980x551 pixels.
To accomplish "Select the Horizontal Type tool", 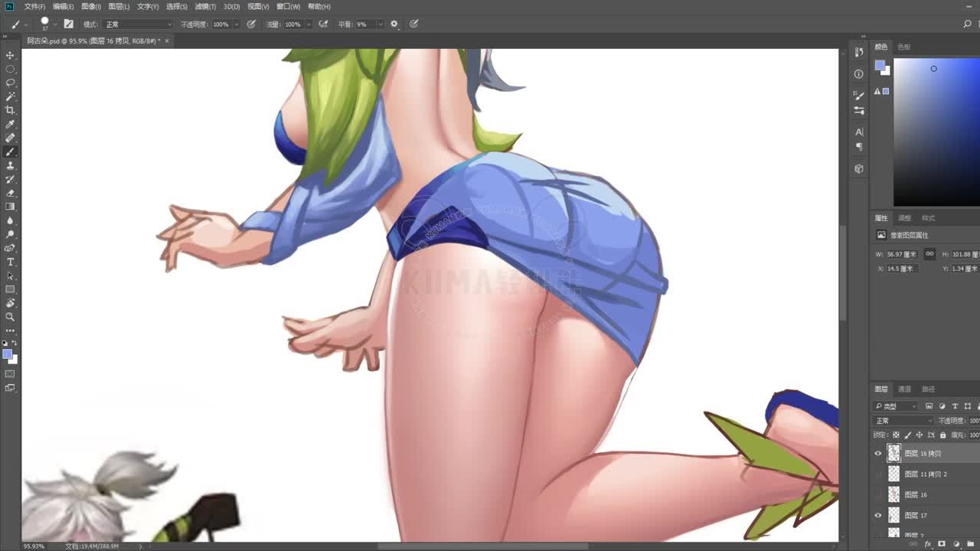I will tap(10, 262).
